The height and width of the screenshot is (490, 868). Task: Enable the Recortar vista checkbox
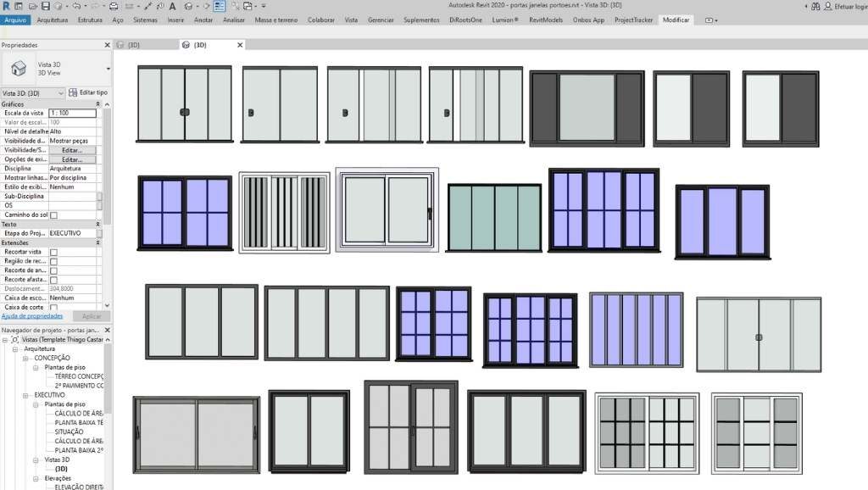[53, 252]
